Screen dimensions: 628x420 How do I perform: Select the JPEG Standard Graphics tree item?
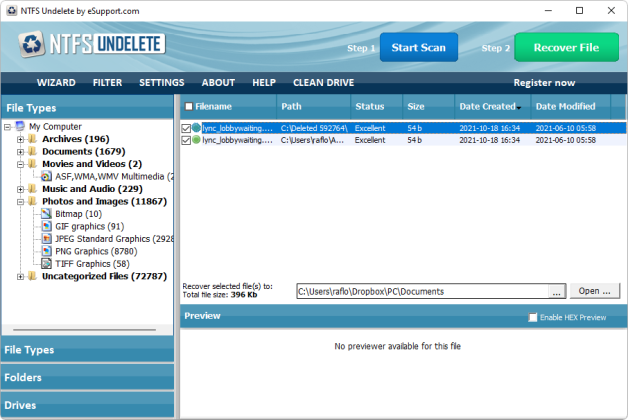(114, 239)
